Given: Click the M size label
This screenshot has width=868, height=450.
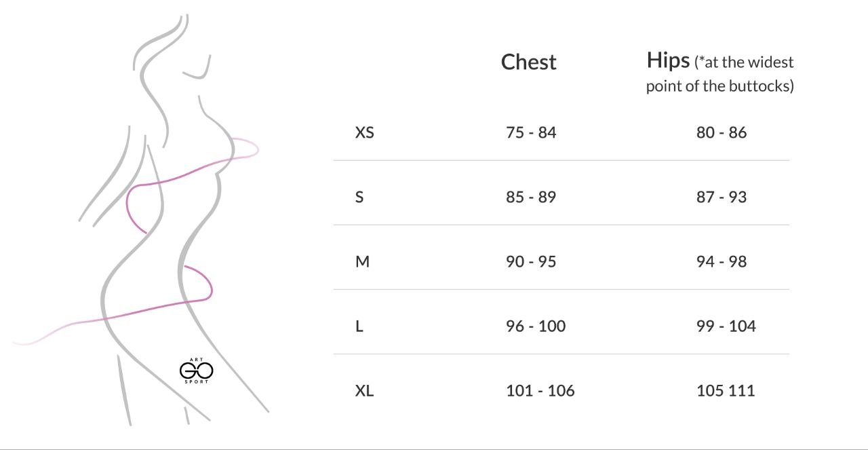Looking at the screenshot, I should coord(362,261).
